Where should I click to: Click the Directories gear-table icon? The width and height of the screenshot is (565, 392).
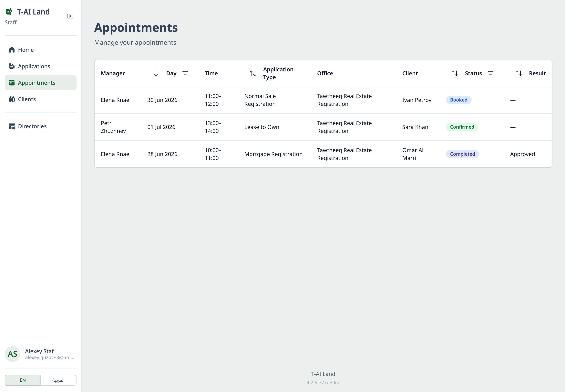pyautogui.click(x=12, y=126)
